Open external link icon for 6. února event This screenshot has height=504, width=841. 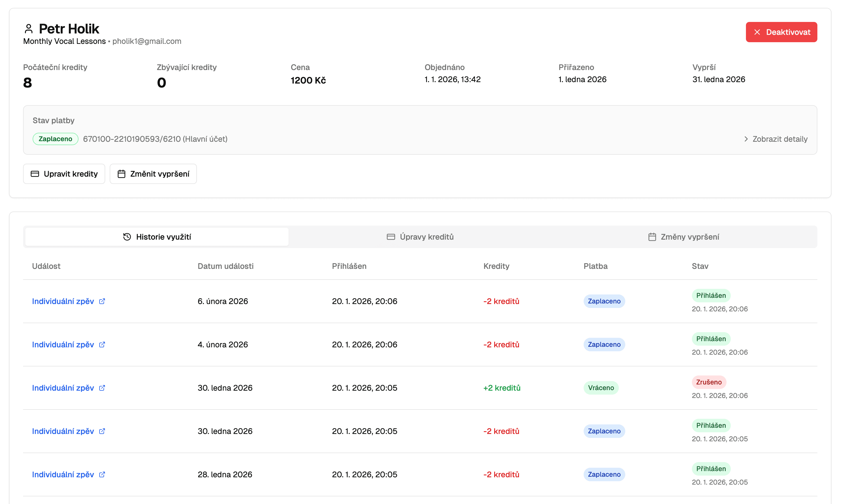click(x=102, y=301)
